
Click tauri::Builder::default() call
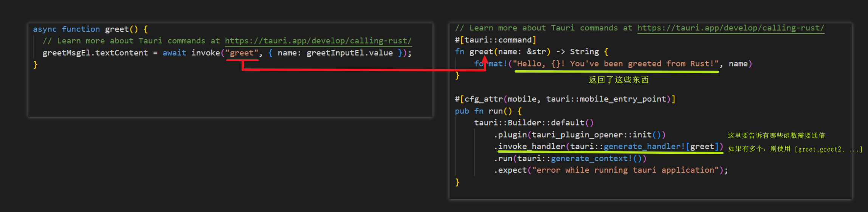coord(533,123)
